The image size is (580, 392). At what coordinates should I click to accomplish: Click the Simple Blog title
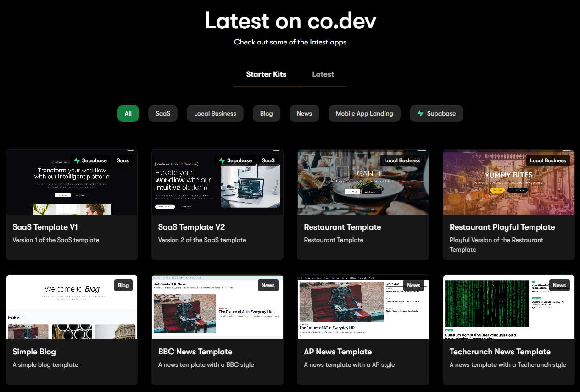34,352
